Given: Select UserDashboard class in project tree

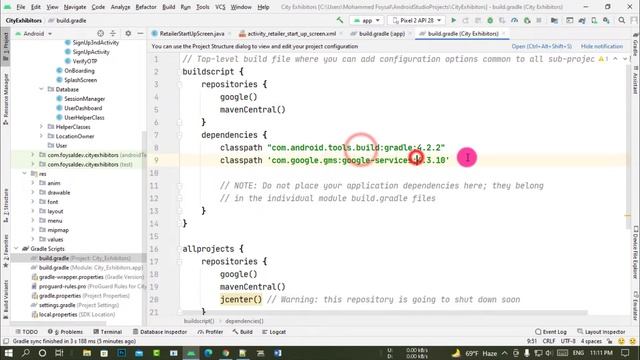Looking at the screenshot, I should click(83, 108).
